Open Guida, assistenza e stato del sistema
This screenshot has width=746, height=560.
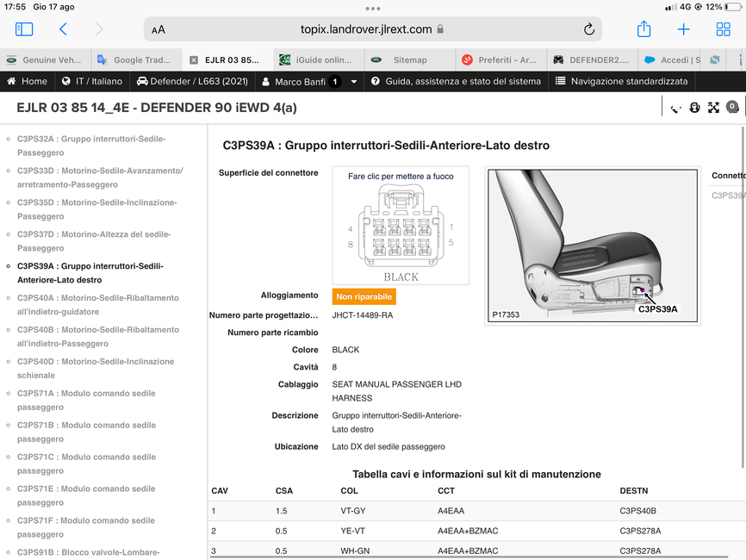456,81
